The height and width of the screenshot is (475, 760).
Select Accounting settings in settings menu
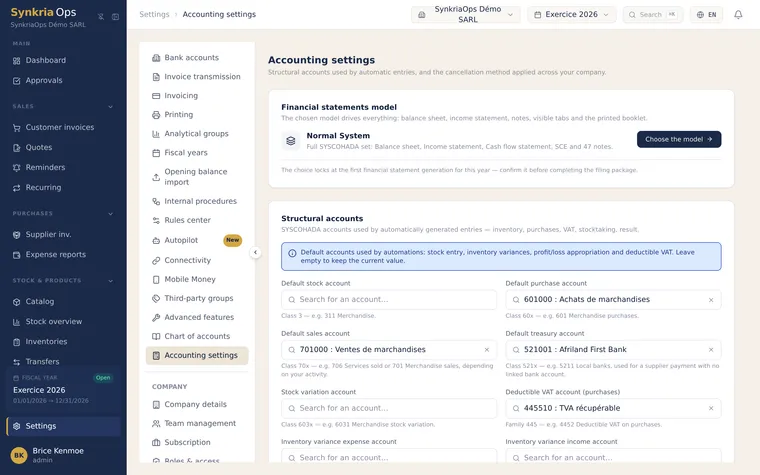click(x=197, y=355)
